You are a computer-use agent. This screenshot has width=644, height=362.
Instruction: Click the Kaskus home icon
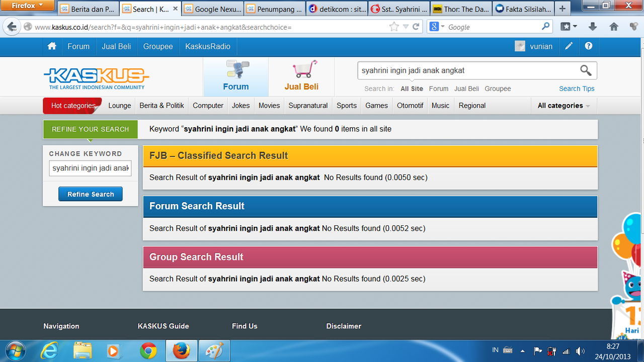tap(52, 46)
